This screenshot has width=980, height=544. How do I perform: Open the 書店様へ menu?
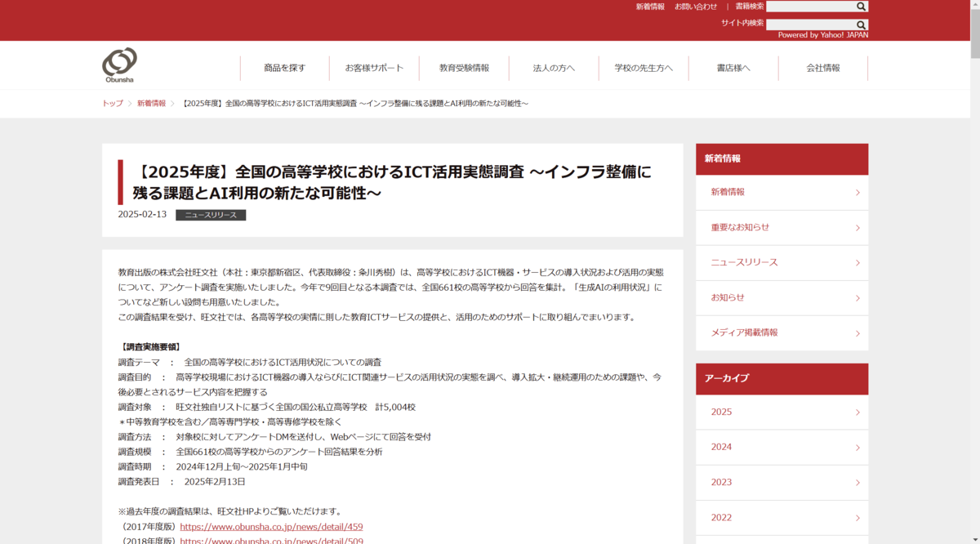tap(733, 68)
